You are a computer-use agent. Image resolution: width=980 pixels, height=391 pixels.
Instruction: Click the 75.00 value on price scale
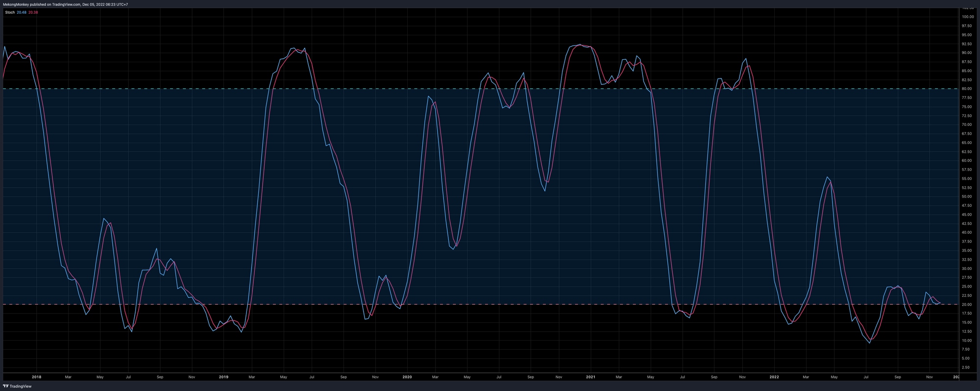[967, 107]
